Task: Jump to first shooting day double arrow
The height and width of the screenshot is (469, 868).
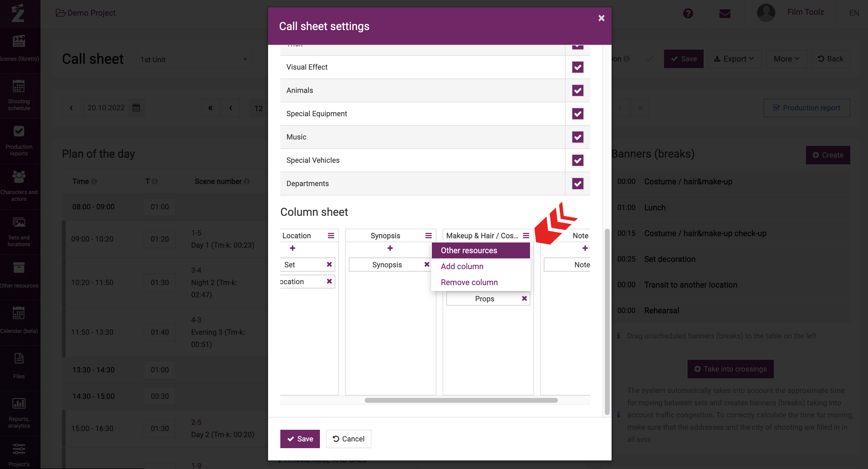Action: coord(210,108)
